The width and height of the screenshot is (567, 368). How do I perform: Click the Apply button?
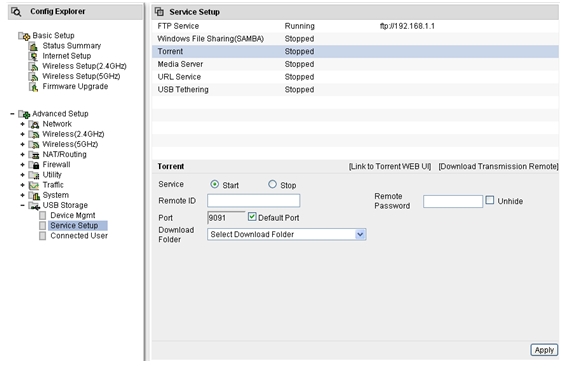pyautogui.click(x=544, y=350)
